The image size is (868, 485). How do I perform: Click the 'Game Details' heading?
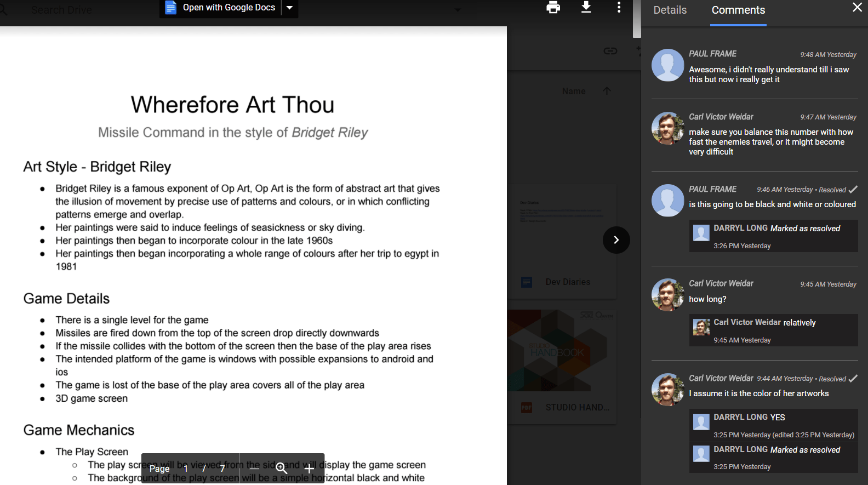point(66,299)
